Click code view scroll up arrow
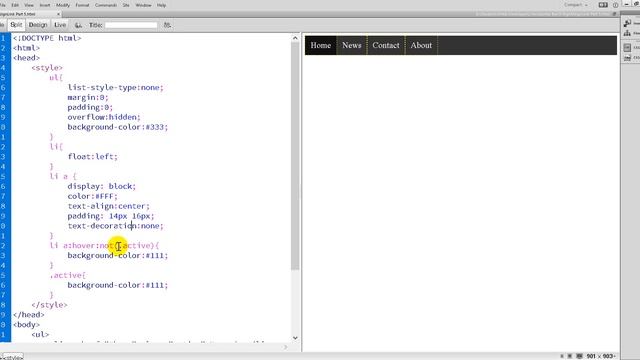 pos(295,38)
